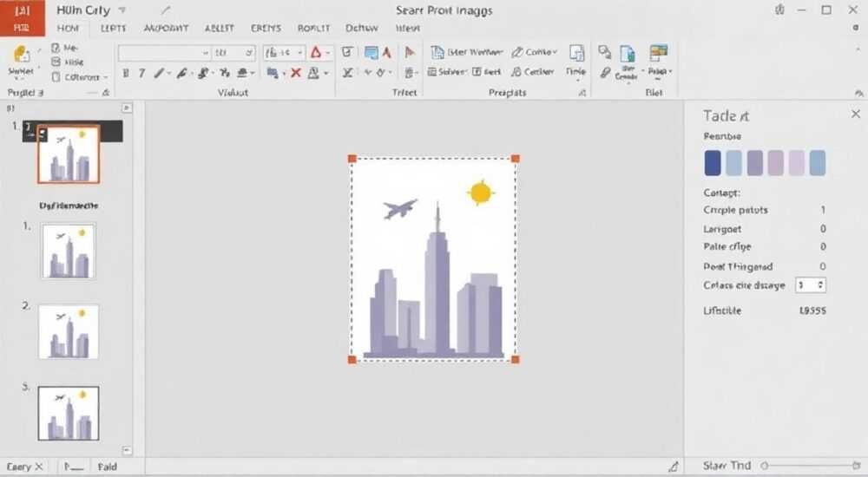This screenshot has height=477, width=868.
Task: Collapse the ribbon with the arrow below Blet group
Action: 858,93
